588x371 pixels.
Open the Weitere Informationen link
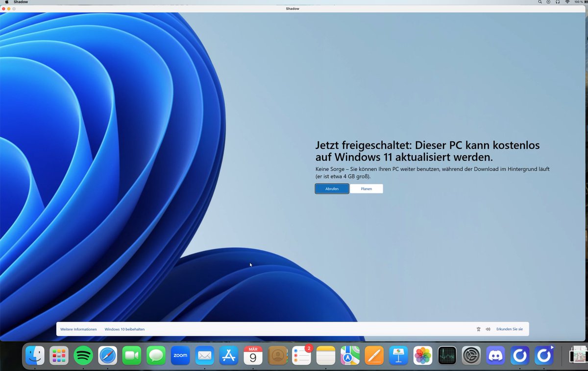[x=78, y=329]
